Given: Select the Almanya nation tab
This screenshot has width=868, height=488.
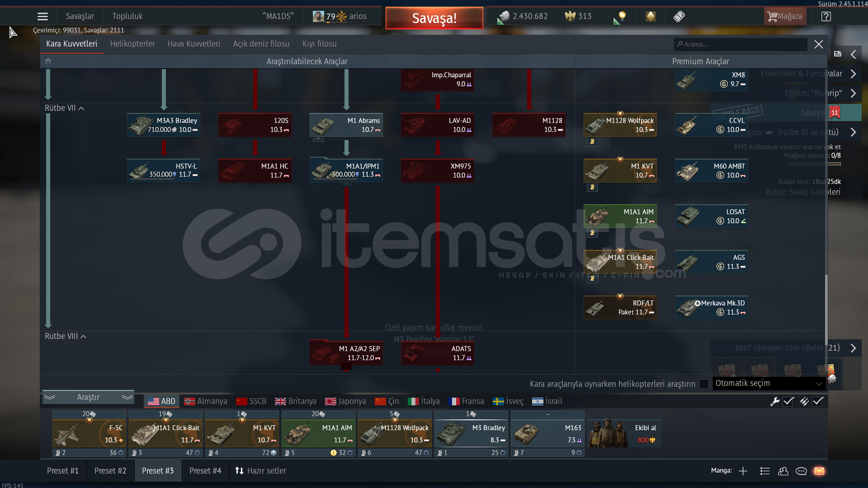Looking at the screenshot, I should point(206,401).
